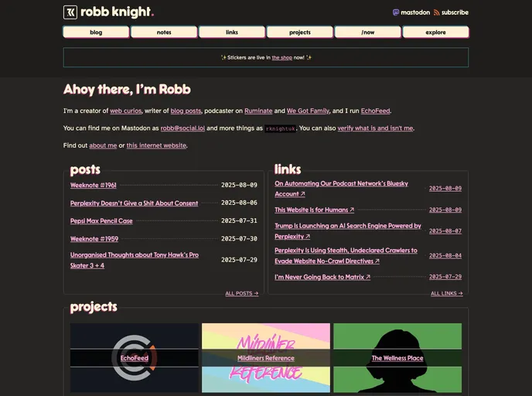Viewport: 532px width, 396px height.
Task: Click the 2025-08-06 post date
Action: click(x=239, y=203)
